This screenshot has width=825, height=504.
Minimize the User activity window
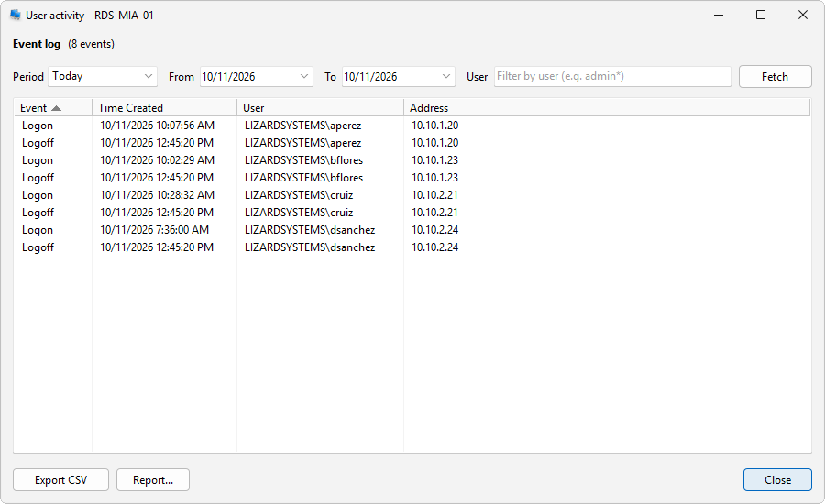[x=719, y=15]
